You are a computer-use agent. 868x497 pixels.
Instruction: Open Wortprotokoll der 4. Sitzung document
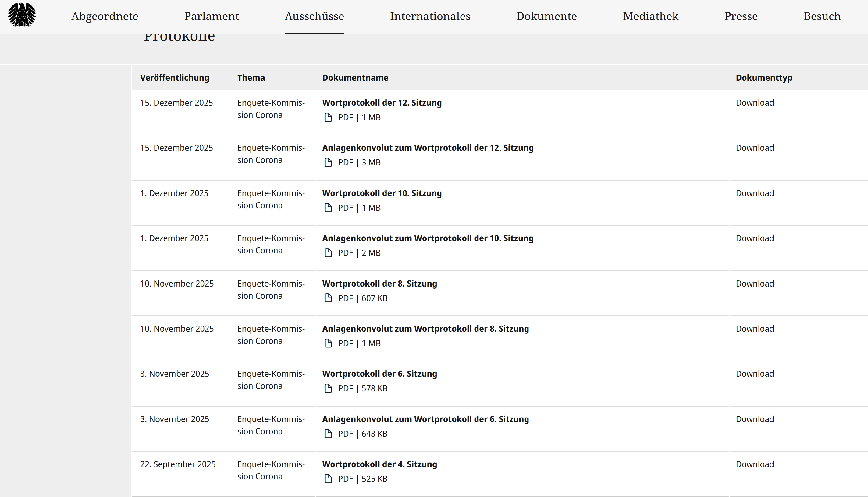pos(379,464)
